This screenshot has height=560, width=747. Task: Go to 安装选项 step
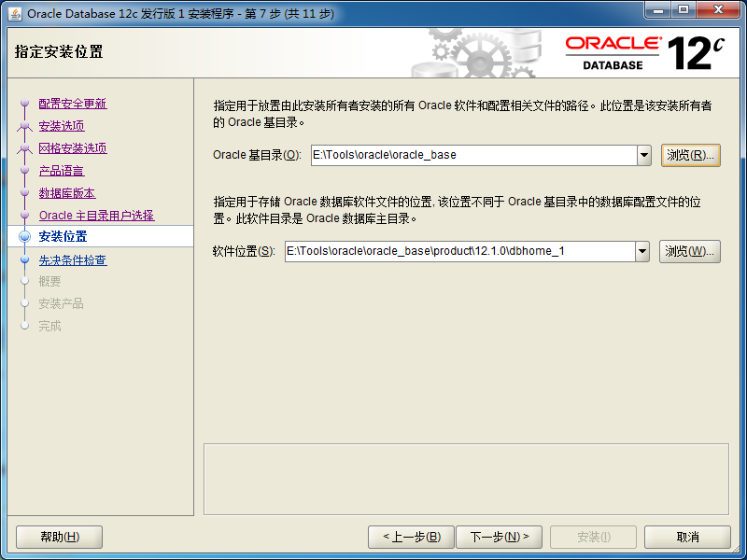point(62,126)
